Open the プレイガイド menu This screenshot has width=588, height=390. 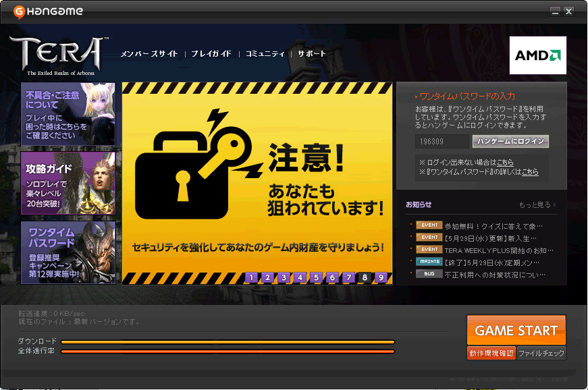[x=211, y=54]
